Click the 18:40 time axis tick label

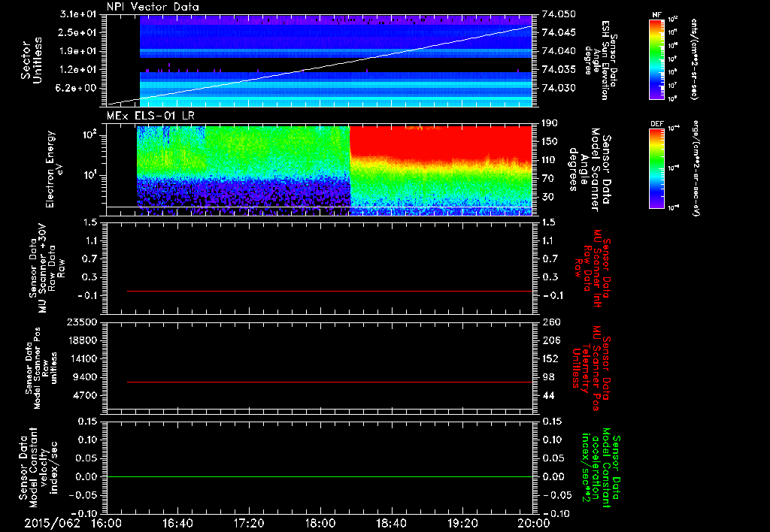391,523
